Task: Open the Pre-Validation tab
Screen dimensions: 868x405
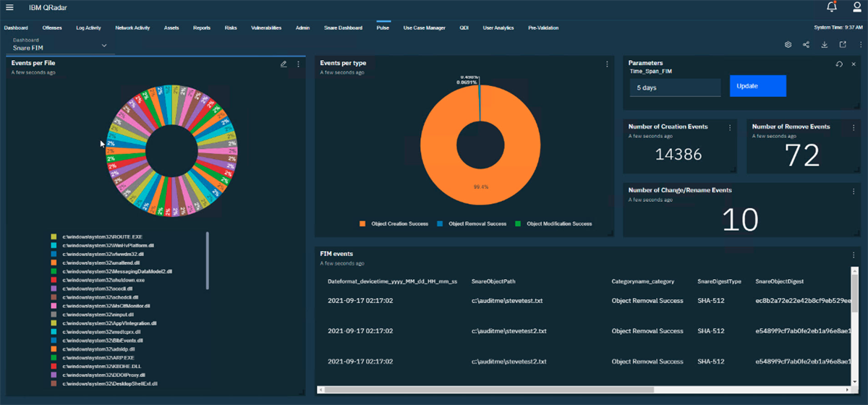Action: tap(543, 27)
